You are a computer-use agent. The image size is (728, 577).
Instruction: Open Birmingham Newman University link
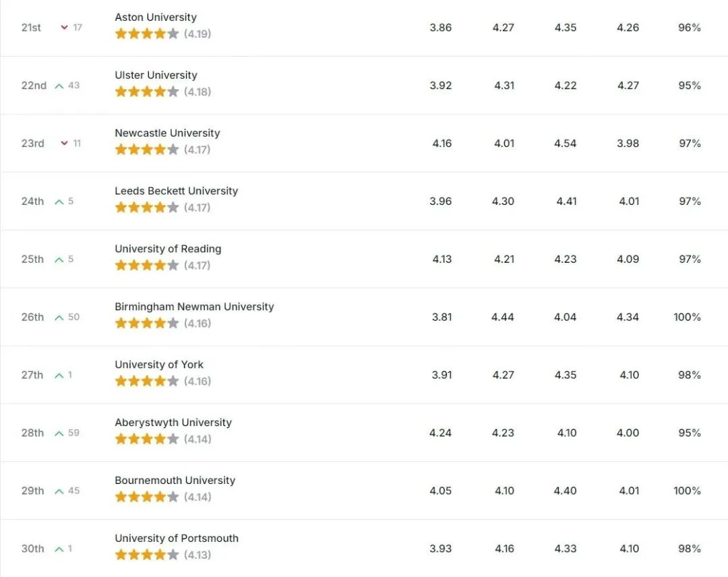click(x=194, y=307)
